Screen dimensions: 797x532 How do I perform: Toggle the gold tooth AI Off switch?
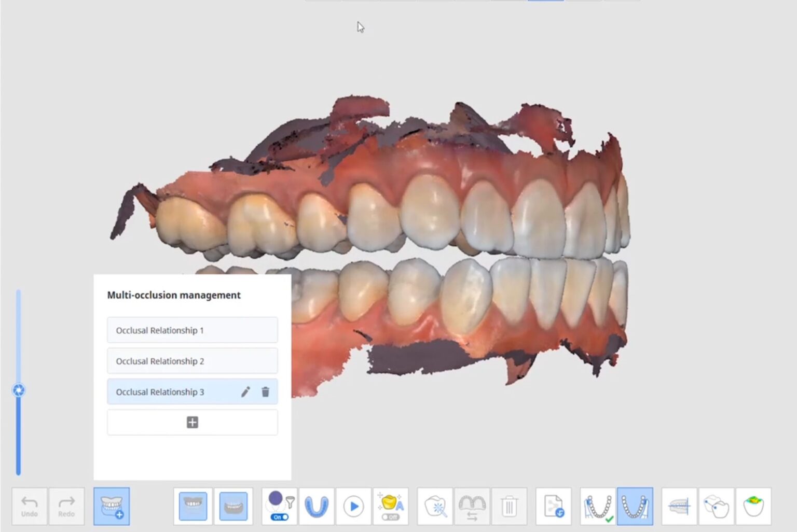pyautogui.click(x=391, y=517)
